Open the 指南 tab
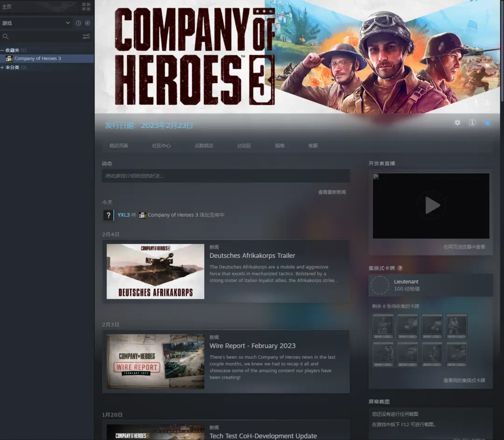This screenshot has height=440, width=504. (280, 146)
